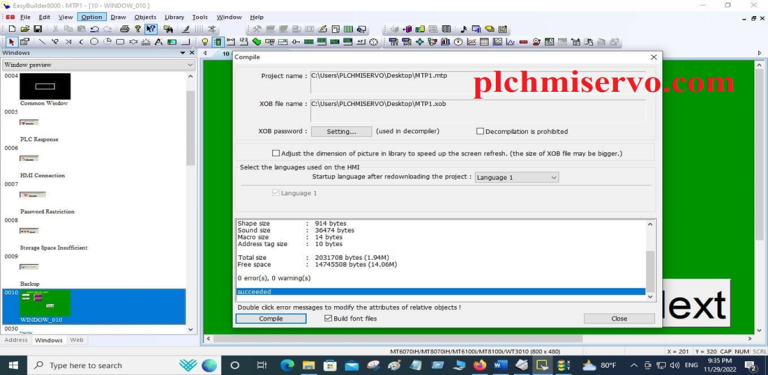Open the Windows panel options arrow

[x=183, y=53]
